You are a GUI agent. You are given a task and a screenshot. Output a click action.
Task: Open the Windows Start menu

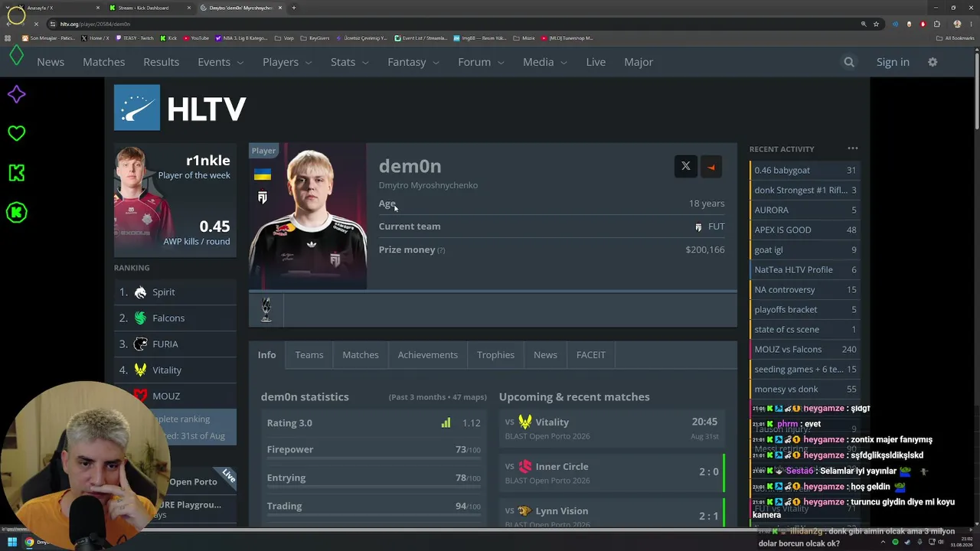click(x=12, y=542)
